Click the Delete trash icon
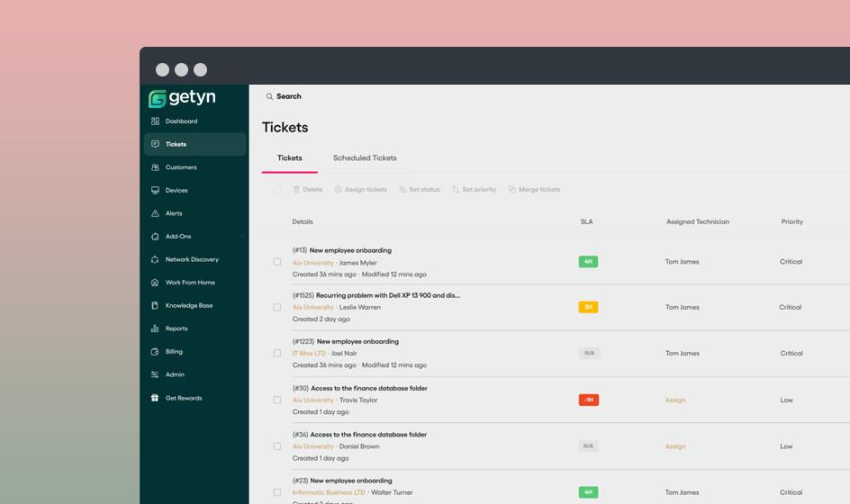The height and width of the screenshot is (504, 850). pos(296,189)
